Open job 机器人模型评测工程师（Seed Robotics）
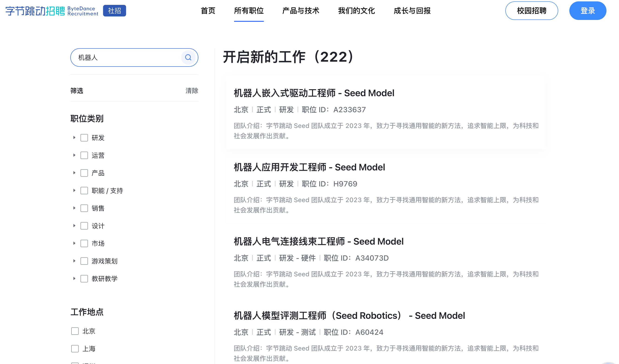Viewport: 619px width, 364px height. tap(349, 316)
